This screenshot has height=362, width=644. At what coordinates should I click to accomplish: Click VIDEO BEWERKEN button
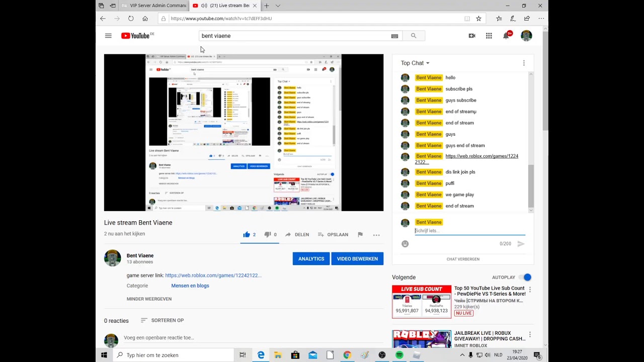357,259
